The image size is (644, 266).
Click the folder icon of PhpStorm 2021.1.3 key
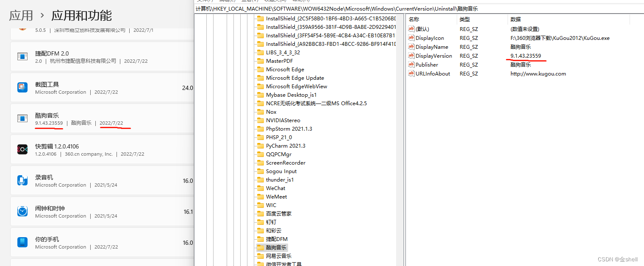pos(261,129)
